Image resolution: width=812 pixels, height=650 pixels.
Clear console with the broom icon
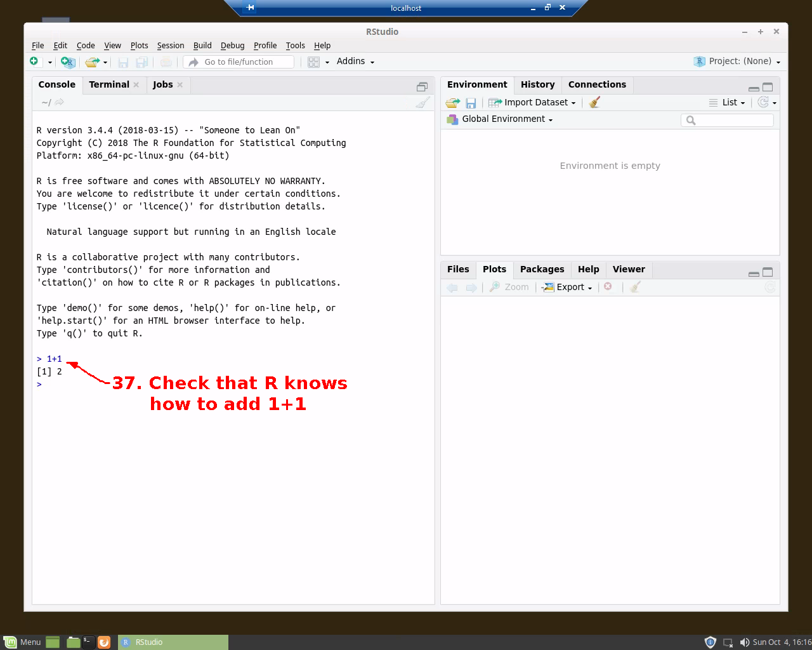pos(422,102)
